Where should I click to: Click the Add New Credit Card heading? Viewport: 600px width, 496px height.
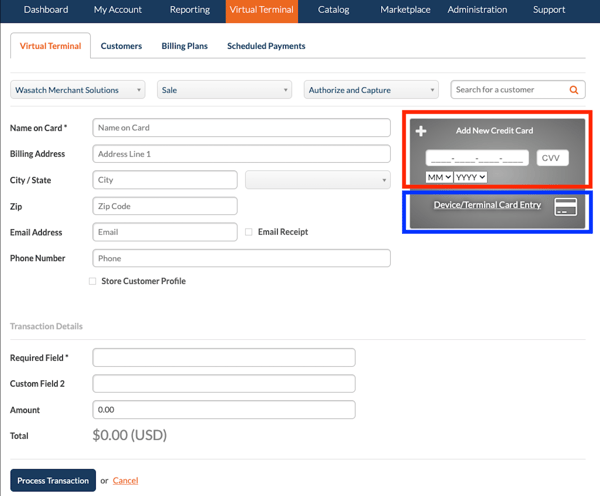[494, 131]
